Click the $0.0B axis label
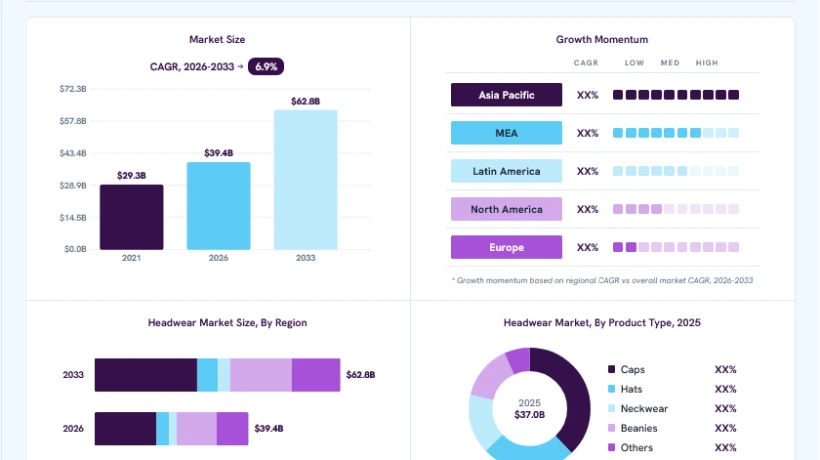This screenshot has width=820, height=460. click(75, 249)
